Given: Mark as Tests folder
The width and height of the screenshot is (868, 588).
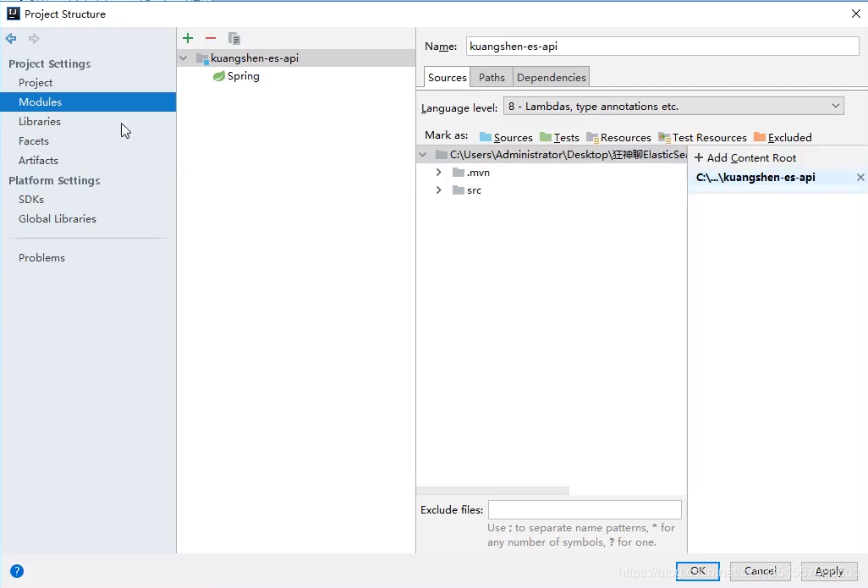Looking at the screenshot, I should click(559, 137).
